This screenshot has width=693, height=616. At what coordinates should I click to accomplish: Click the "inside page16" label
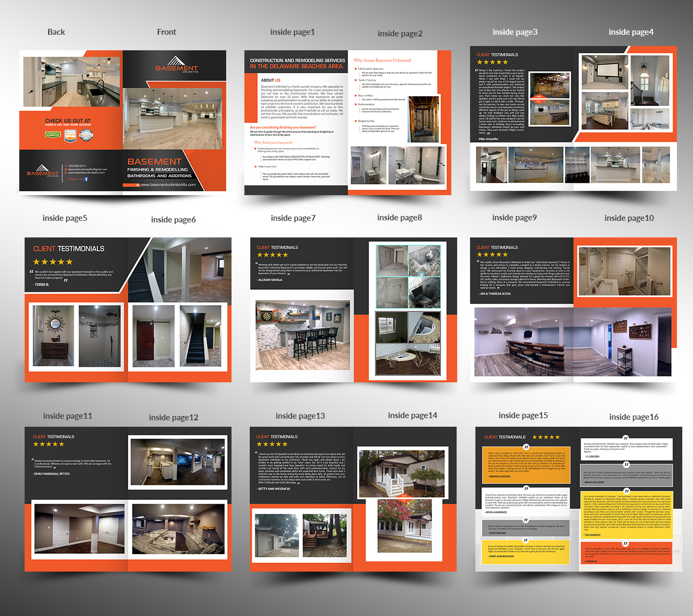634,417
